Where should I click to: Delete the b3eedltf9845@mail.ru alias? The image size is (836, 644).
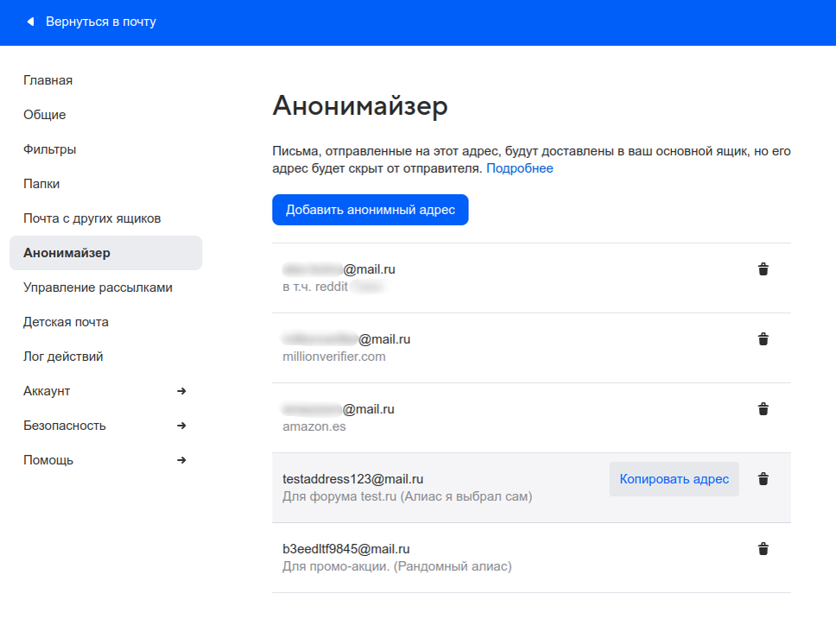click(x=763, y=548)
